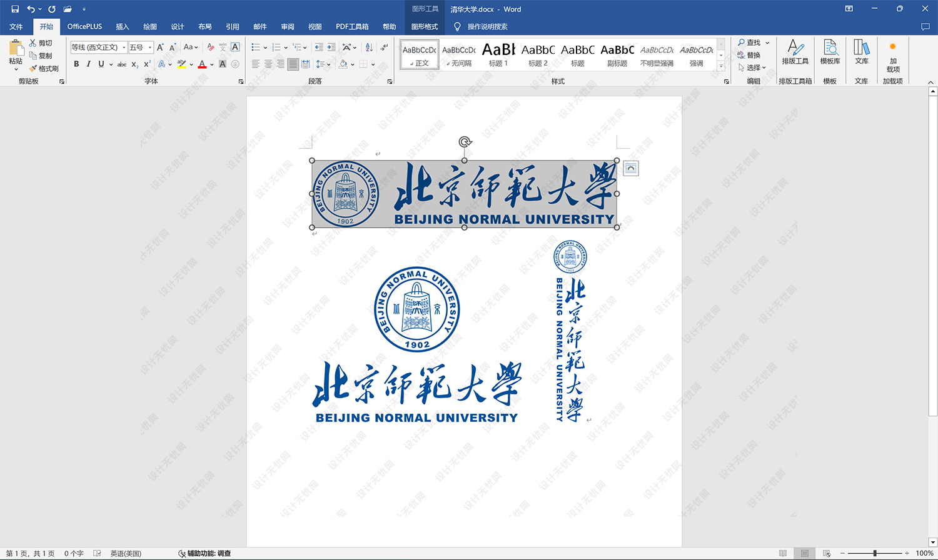Screen dimensions: 938x560
Task: Toggle subscript (X₂)
Action: (x=134, y=64)
